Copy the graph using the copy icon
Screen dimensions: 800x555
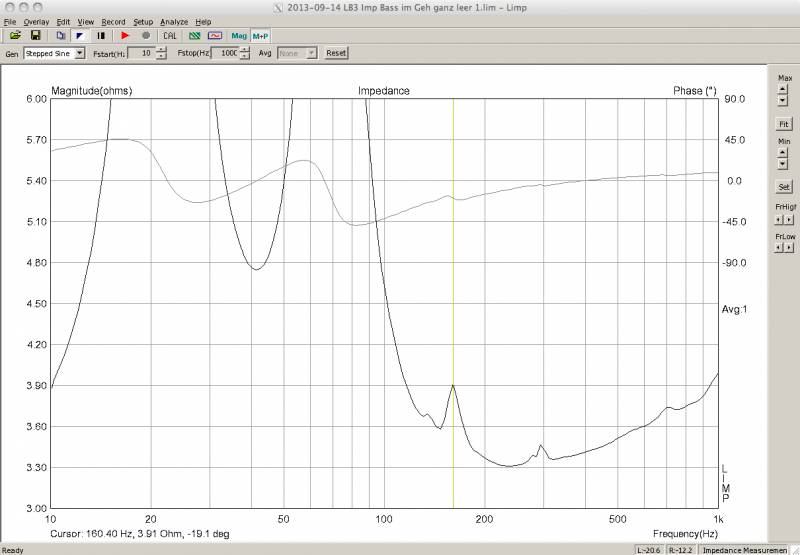[61, 36]
